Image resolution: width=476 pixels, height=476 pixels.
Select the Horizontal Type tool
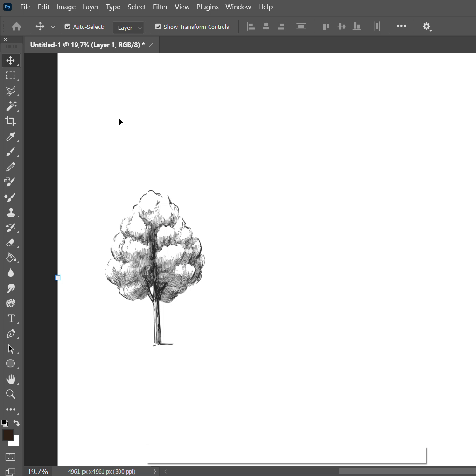point(10,318)
